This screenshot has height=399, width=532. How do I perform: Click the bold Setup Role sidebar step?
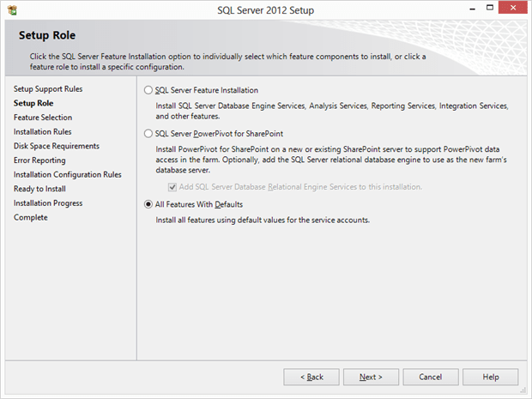click(x=33, y=103)
